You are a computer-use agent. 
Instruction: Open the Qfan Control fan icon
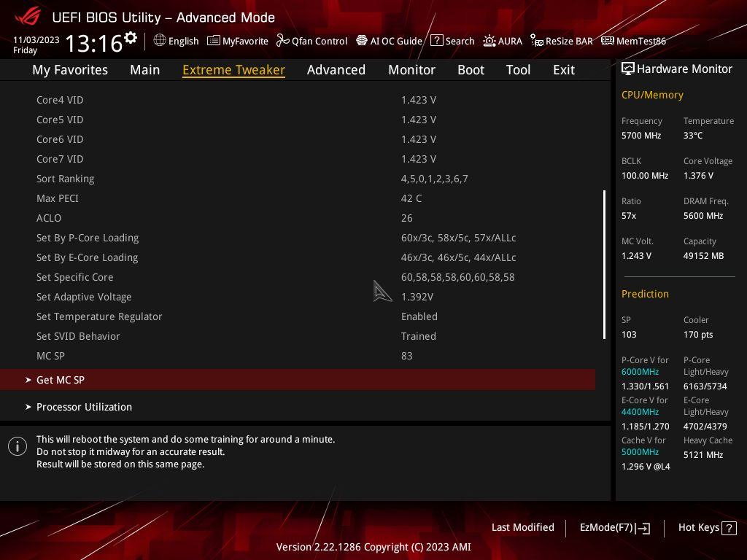(x=282, y=41)
